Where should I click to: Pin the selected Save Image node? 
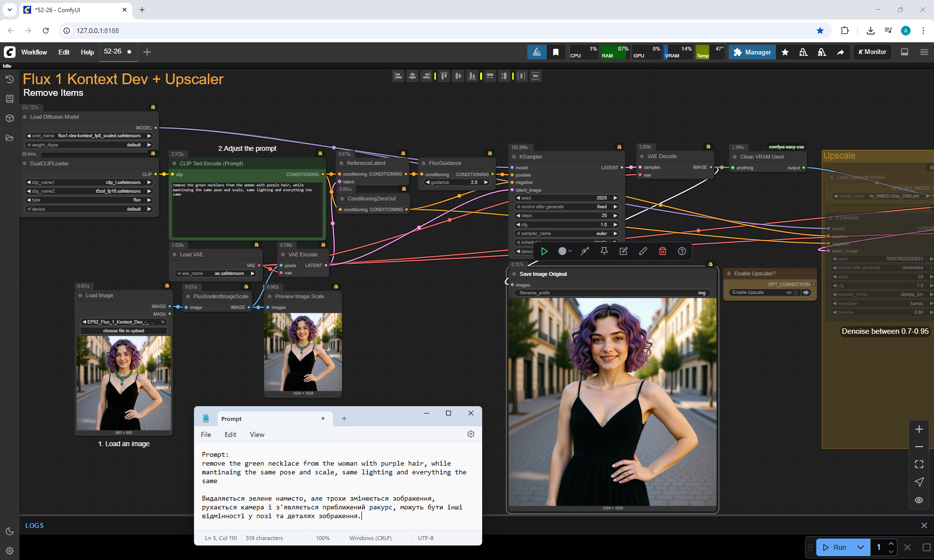[x=604, y=251]
